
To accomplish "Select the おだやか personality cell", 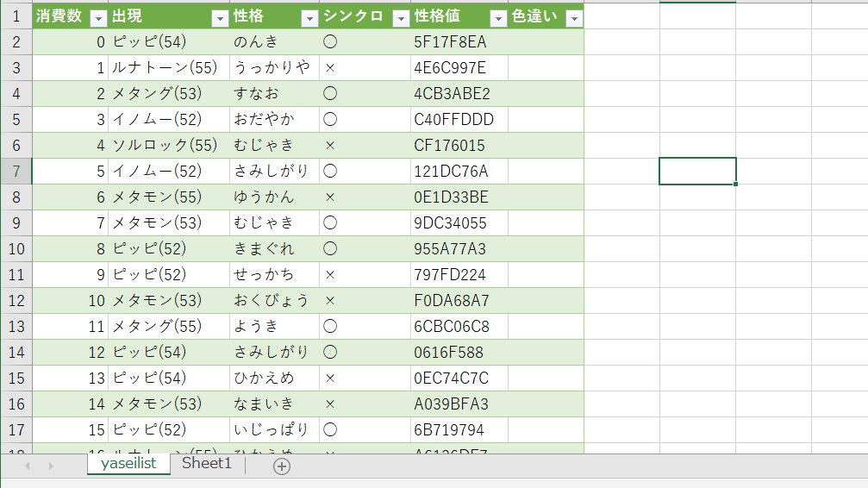I will (x=274, y=120).
